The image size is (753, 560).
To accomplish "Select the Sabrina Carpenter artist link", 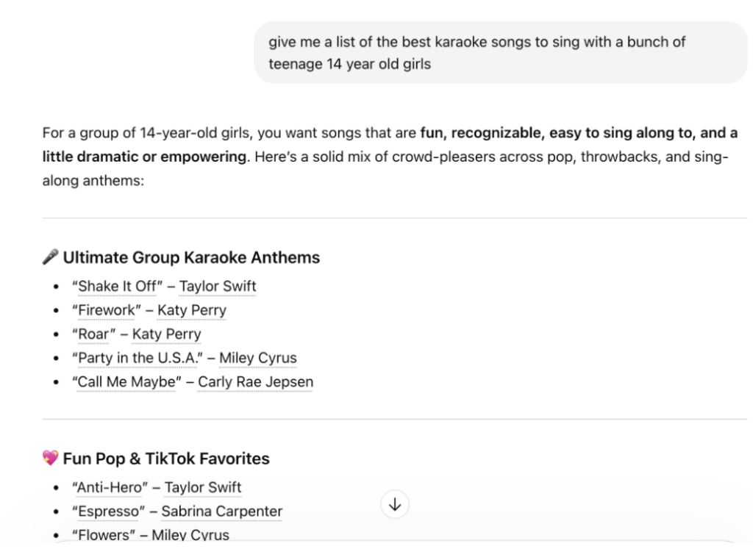I will pyautogui.click(x=222, y=511).
